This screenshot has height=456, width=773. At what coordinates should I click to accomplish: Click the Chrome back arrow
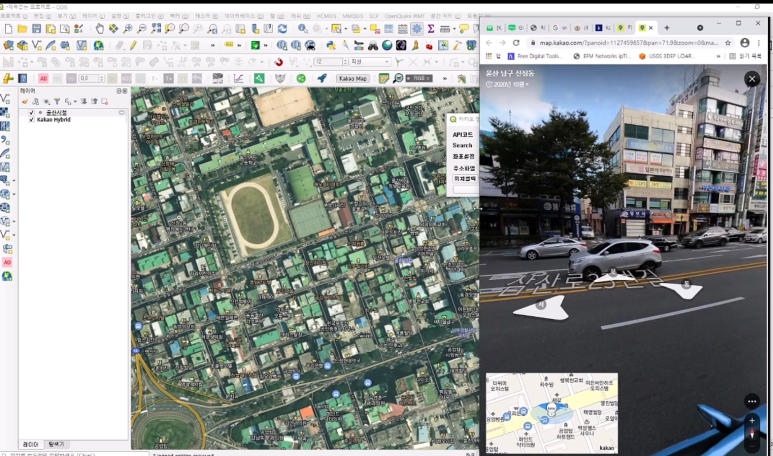click(x=489, y=43)
